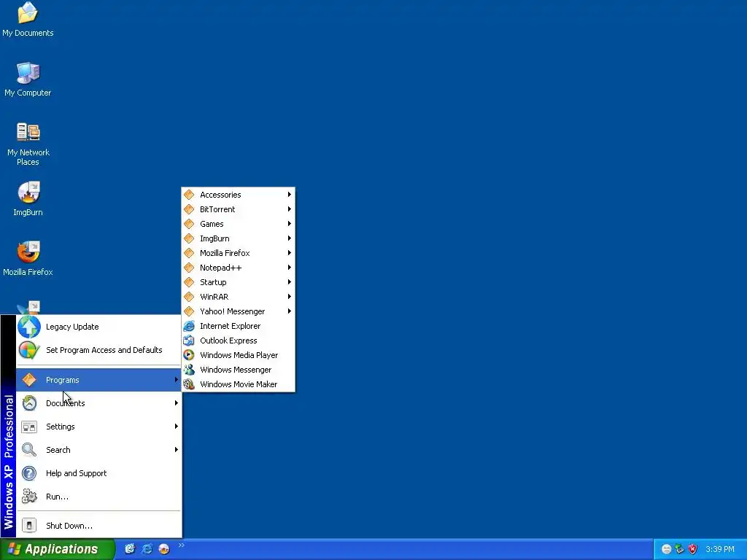747x560 pixels.
Task: Select the My Documents desktop icon
Action: 28,19
